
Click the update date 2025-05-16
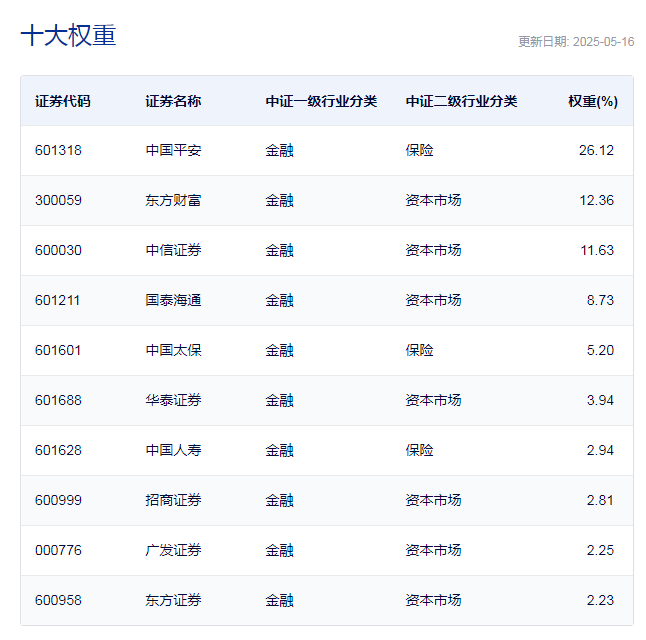603,42
